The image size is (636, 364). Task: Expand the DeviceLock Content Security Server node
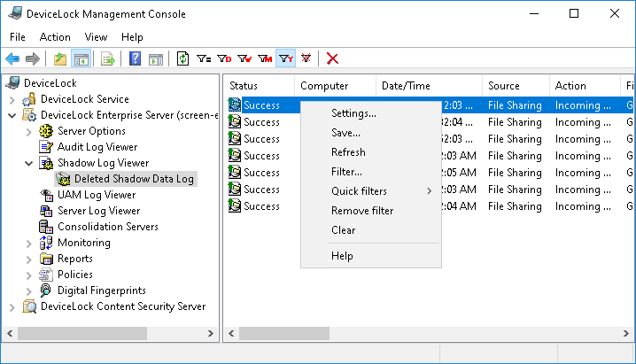click(12, 306)
